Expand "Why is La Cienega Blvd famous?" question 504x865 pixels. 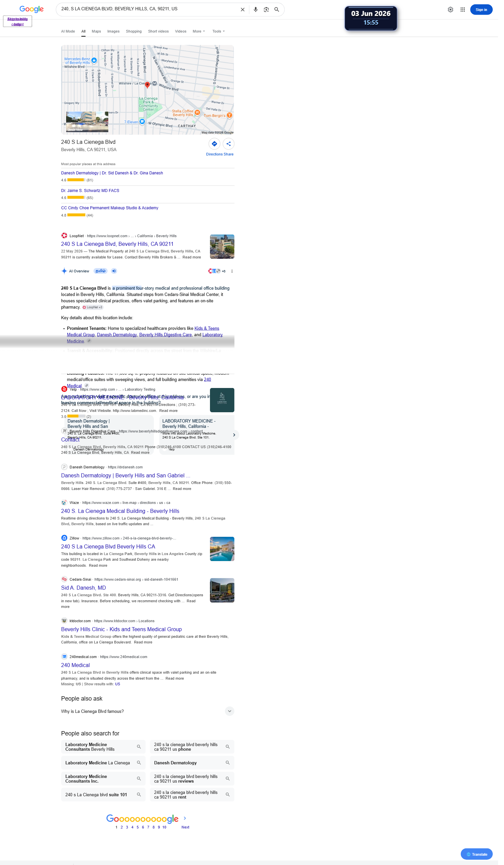click(148, 712)
